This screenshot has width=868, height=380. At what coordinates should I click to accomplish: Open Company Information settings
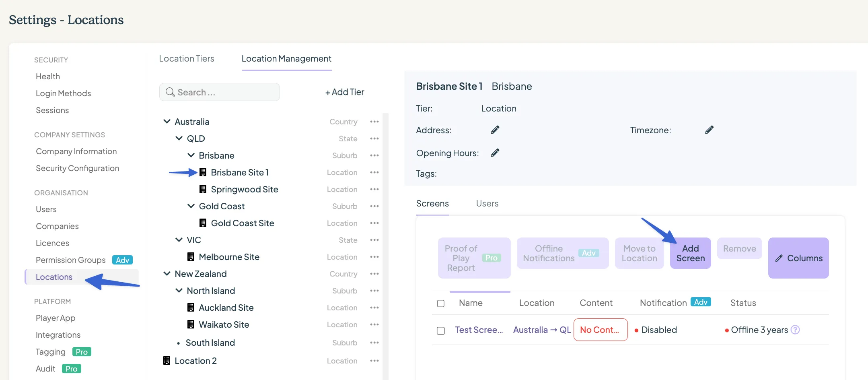pos(76,151)
